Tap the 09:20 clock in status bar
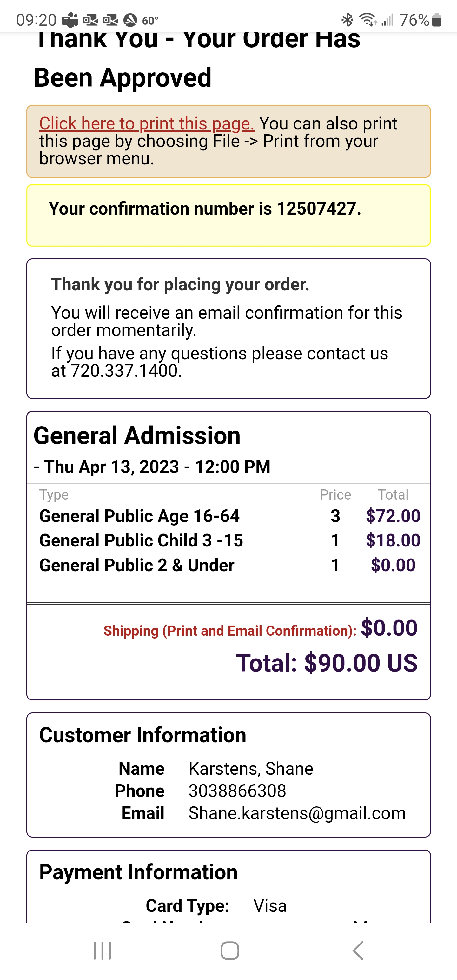This screenshot has height=980, width=457. tap(36, 20)
